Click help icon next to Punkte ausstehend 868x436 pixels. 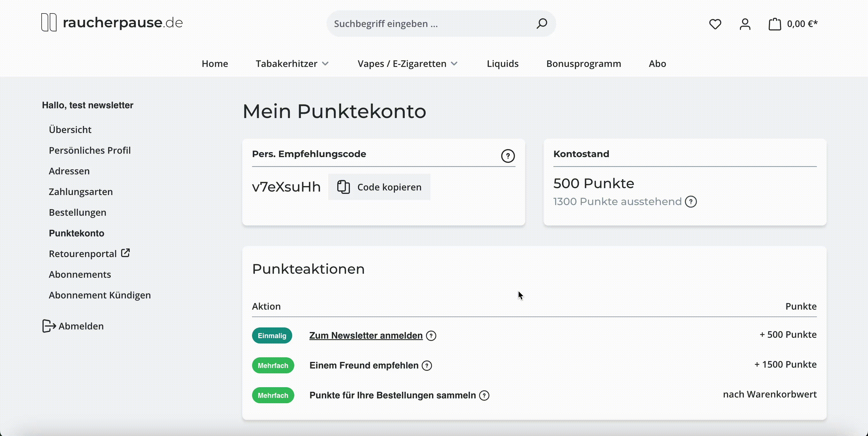[x=691, y=202]
